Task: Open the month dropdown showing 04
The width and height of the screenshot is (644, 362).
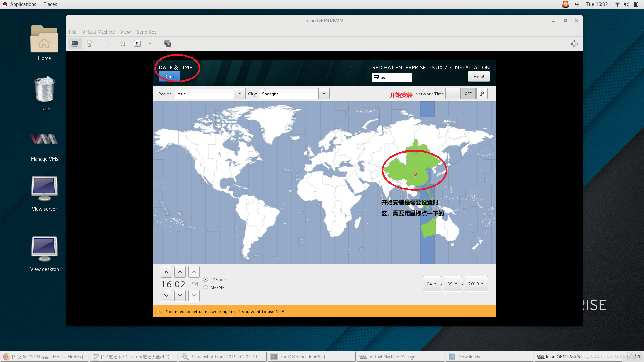Action: click(432, 284)
